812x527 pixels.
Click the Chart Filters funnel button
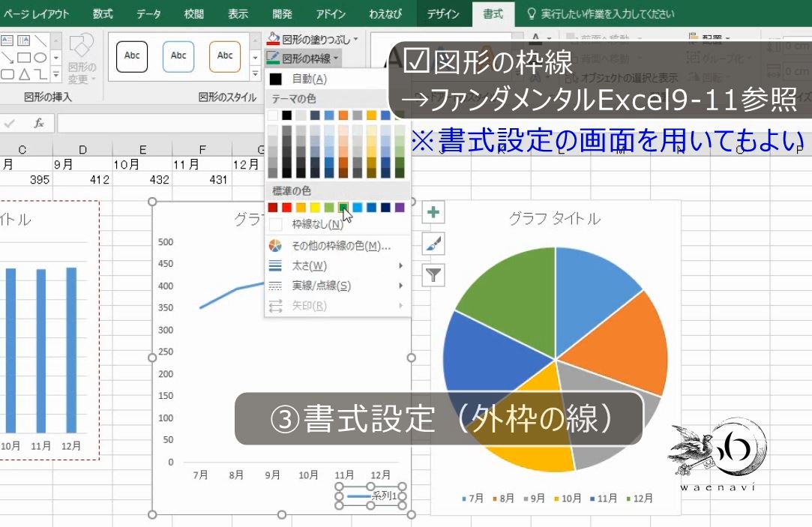point(433,275)
